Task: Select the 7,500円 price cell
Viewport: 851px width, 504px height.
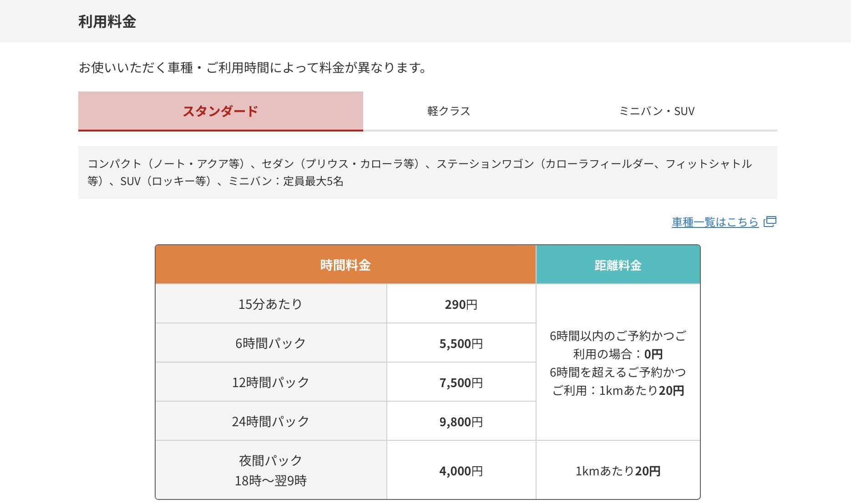Action: (461, 383)
